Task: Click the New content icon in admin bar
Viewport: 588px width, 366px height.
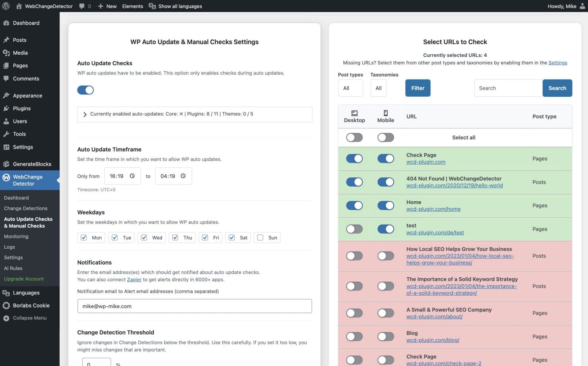Action: pyautogui.click(x=101, y=6)
